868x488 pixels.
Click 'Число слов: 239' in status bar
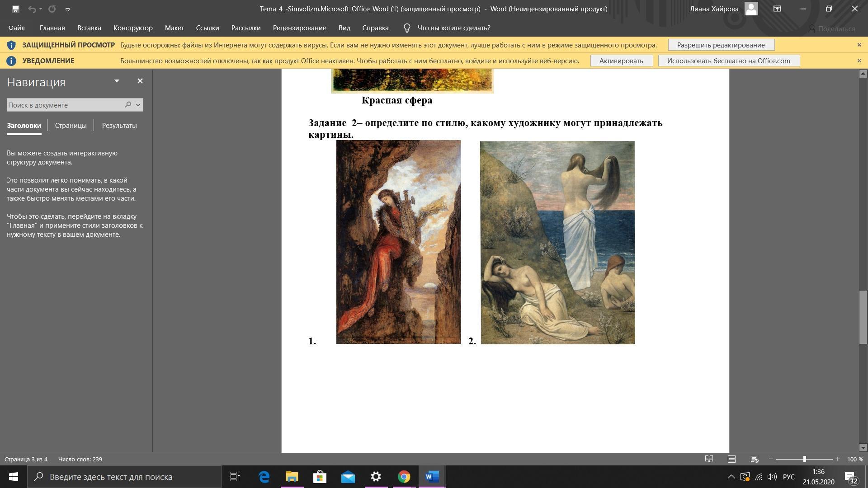click(x=80, y=459)
